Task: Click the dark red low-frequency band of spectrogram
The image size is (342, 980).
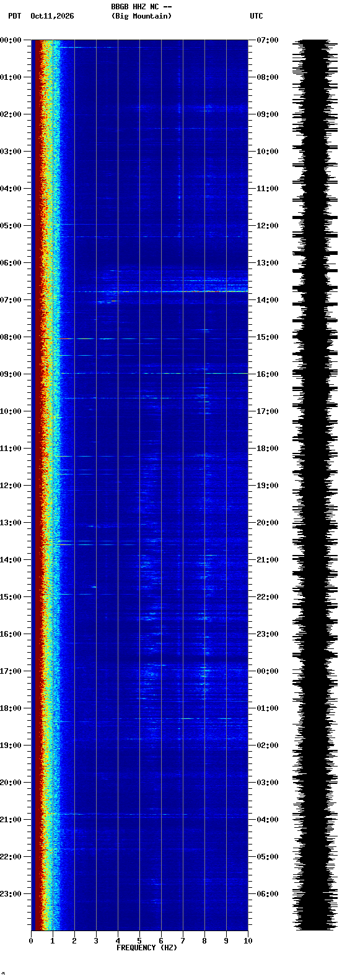Action: [37, 485]
